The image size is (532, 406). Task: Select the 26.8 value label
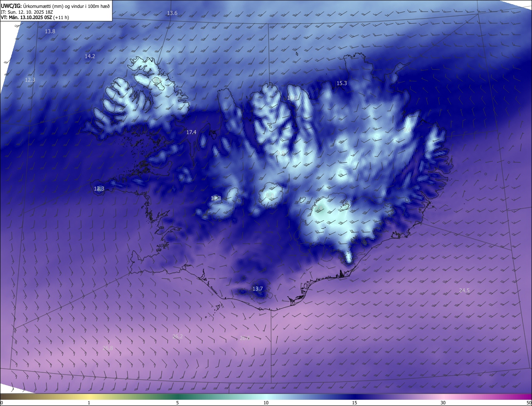pyautogui.click(x=108, y=348)
